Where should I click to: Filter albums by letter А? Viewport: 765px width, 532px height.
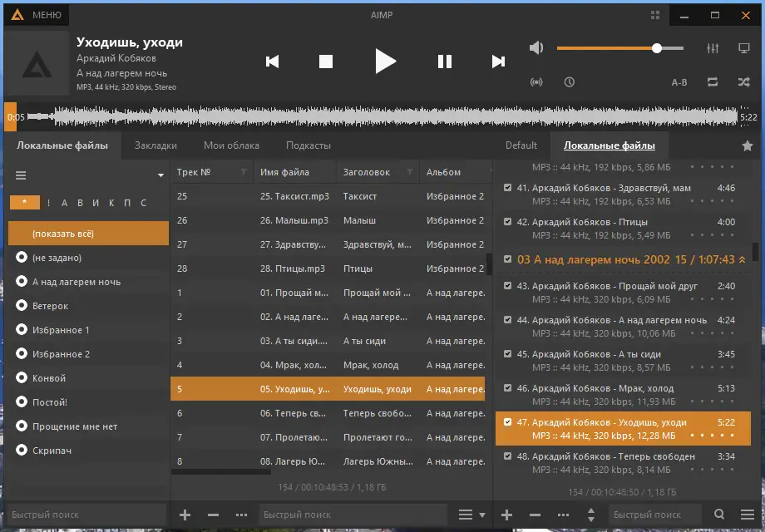(64, 203)
